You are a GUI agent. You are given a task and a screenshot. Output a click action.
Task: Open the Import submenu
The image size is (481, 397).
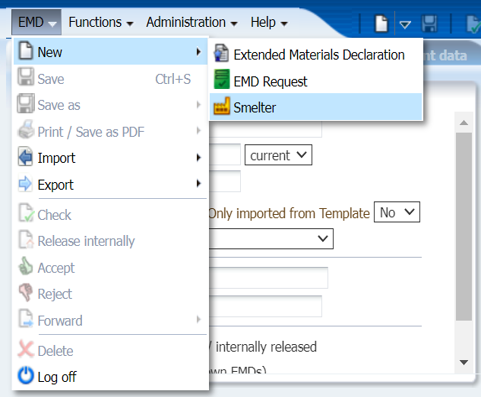pos(111,158)
